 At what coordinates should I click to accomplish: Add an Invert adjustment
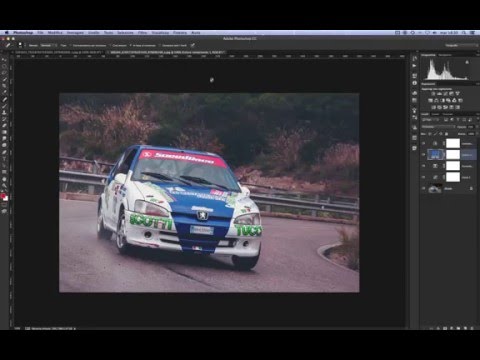point(433,107)
